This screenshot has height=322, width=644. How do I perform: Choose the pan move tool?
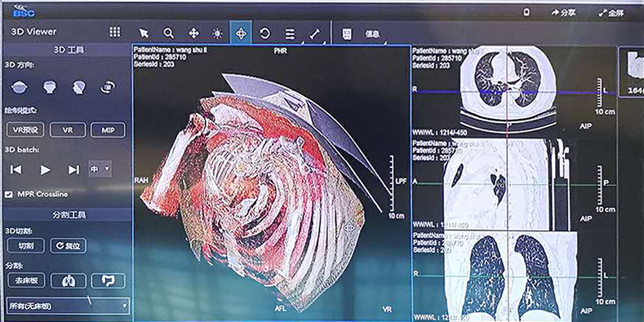[x=193, y=33]
